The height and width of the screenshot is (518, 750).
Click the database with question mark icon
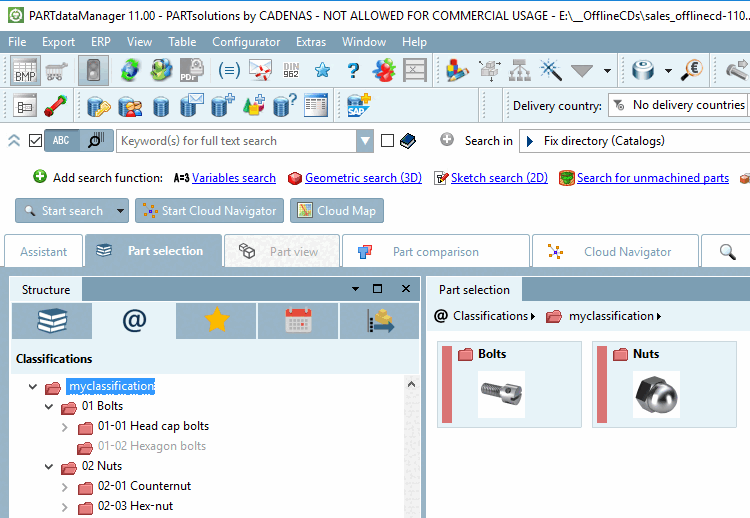[x=285, y=105]
